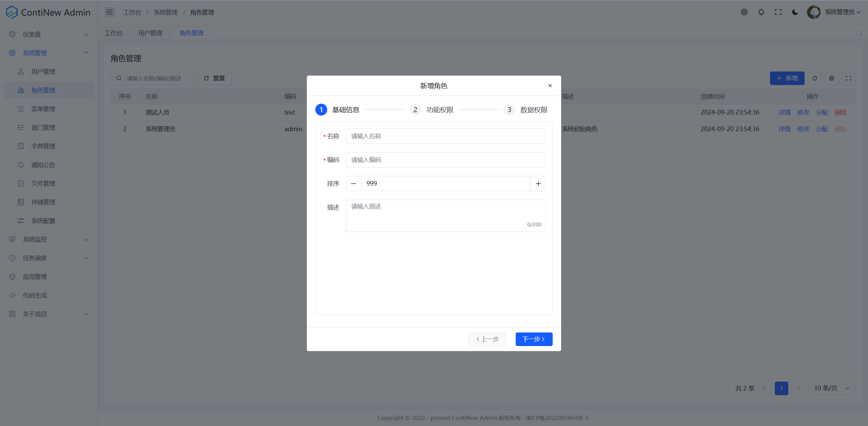Screen dimensions: 868x426
Task: Switch to the 工作台 tab
Action: click(x=114, y=33)
